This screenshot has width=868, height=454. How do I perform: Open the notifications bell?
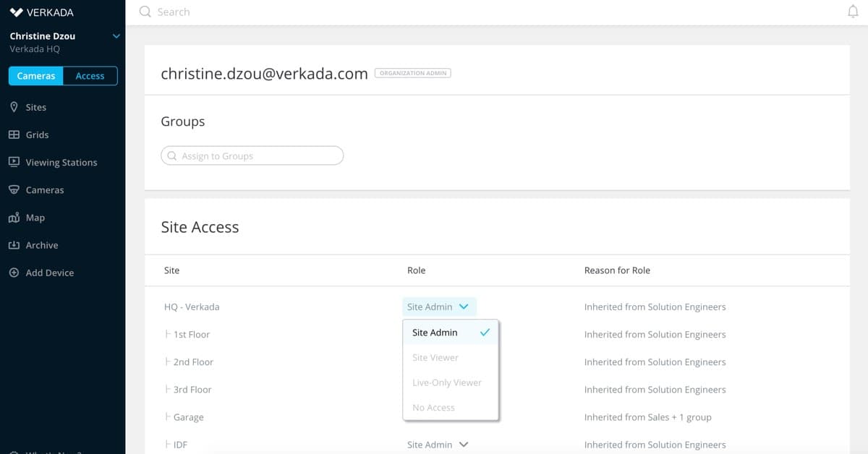point(853,12)
